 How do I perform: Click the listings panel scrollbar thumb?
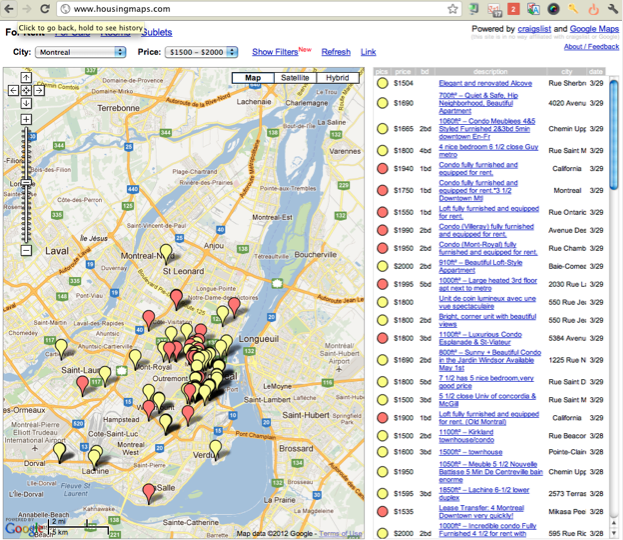click(x=614, y=135)
